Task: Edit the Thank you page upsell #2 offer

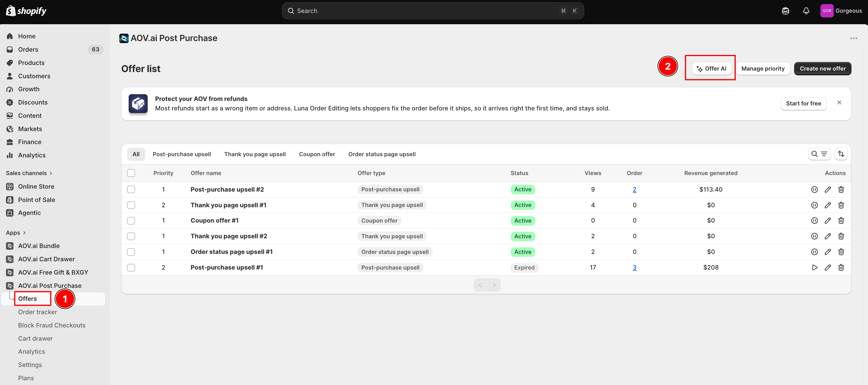Action: [828, 236]
